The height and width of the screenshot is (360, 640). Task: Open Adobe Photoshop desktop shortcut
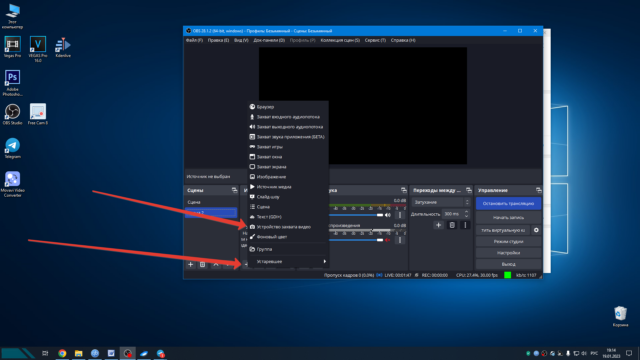coord(12,83)
